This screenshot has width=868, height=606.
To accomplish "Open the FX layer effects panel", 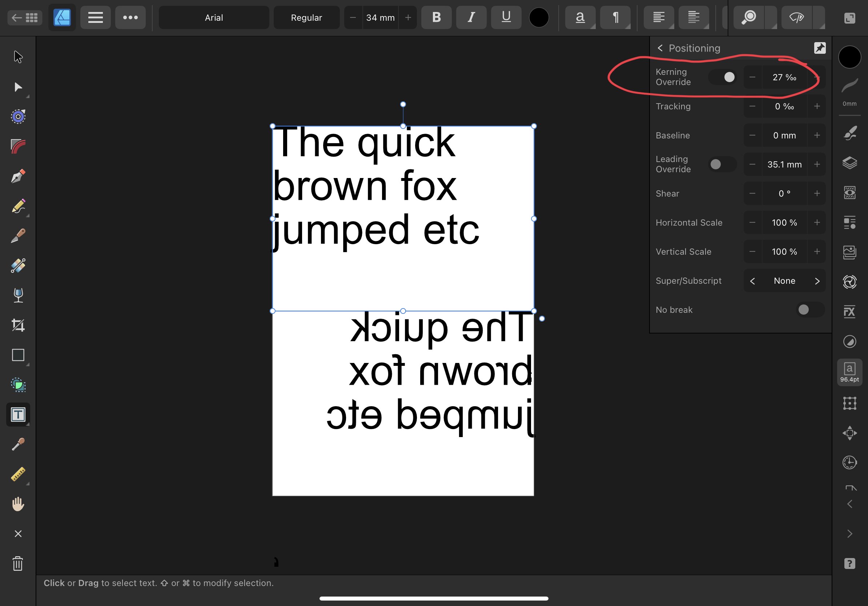I will pyautogui.click(x=849, y=312).
